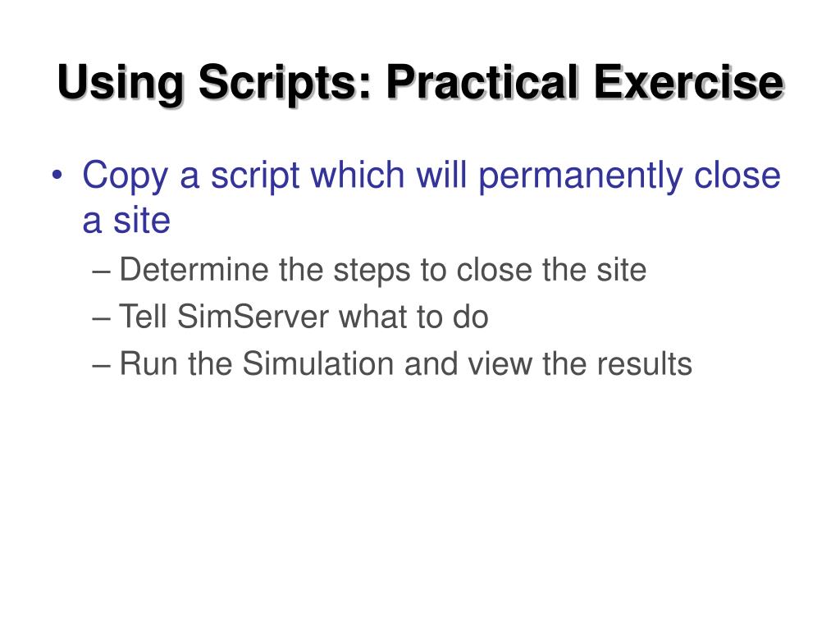
Task: Select the word 'Using' in the title
Action: pos(120,83)
